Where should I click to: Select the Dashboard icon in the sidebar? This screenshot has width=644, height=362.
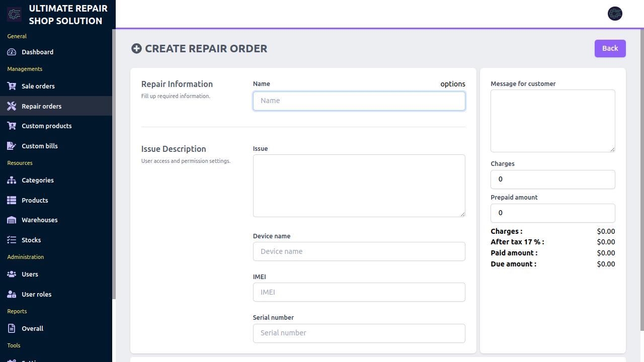click(x=11, y=52)
